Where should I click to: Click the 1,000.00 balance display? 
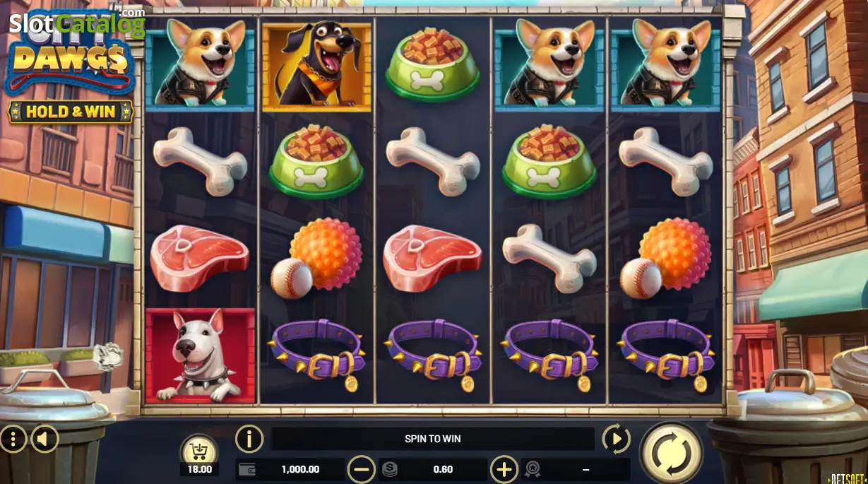click(x=300, y=469)
